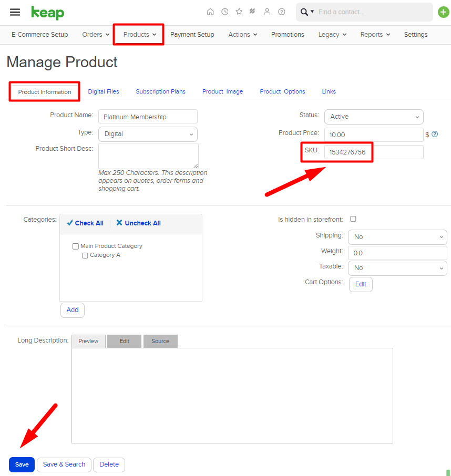Check Is hidden in storefront box
Screen dimensions: 451x476
click(x=353, y=219)
